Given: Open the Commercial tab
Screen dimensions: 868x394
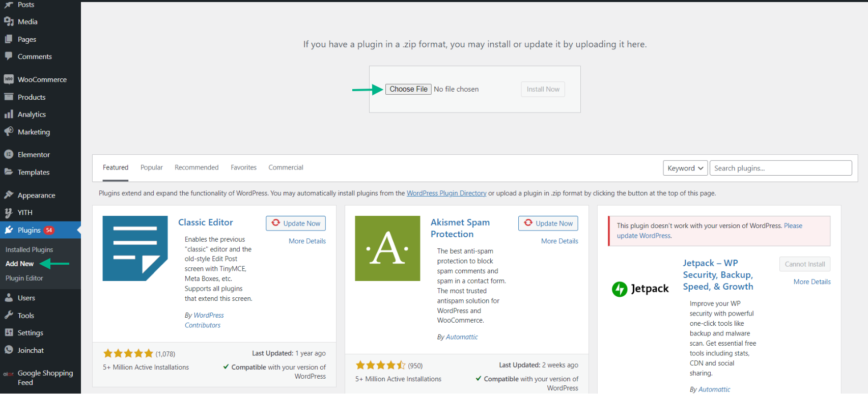Looking at the screenshot, I should tap(286, 167).
